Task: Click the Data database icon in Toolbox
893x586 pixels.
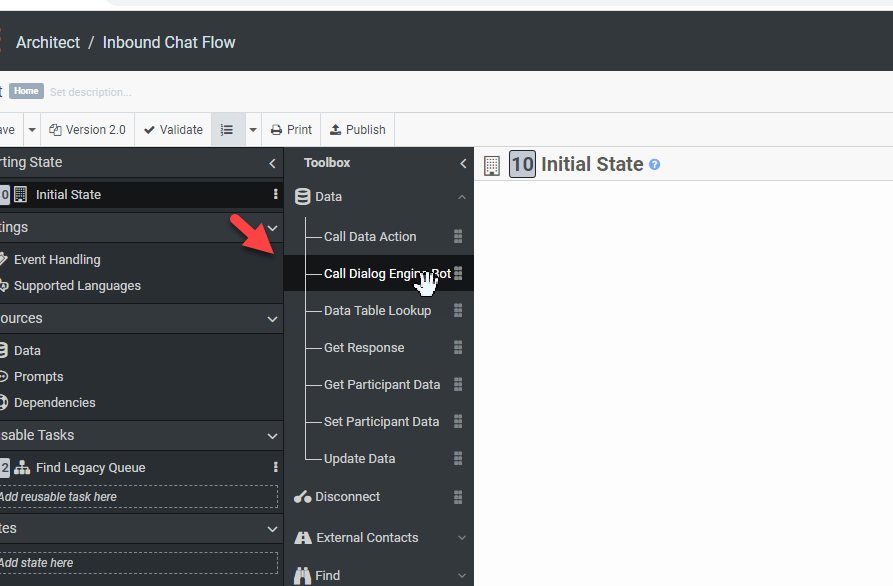Action: [x=302, y=197]
